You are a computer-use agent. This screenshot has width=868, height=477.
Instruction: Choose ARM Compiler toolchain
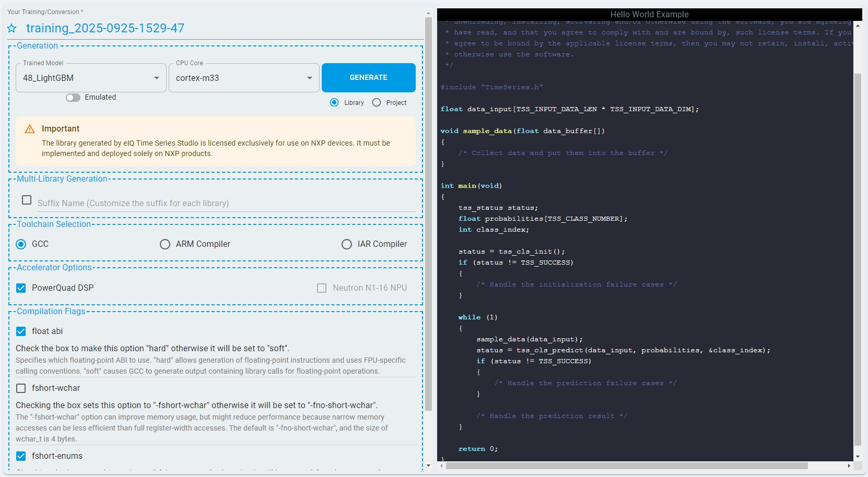[165, 244]
